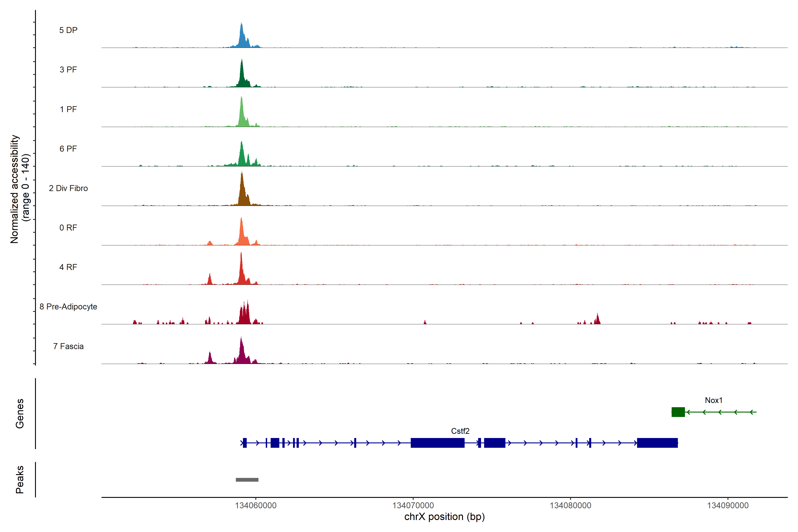
Task: Click the green Nox1 exon box
Action: pyautogui.click(x=678, y=412)
